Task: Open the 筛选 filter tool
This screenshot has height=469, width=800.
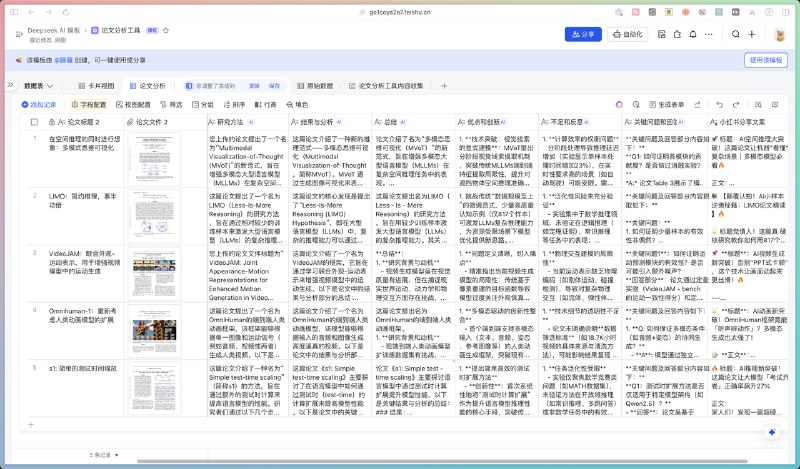Action: click(171, 105)
